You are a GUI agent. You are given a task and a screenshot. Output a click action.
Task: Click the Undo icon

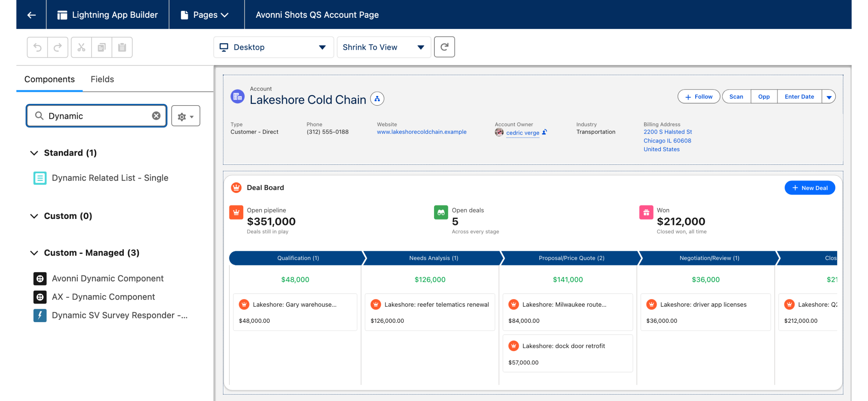tap(38, 47)
